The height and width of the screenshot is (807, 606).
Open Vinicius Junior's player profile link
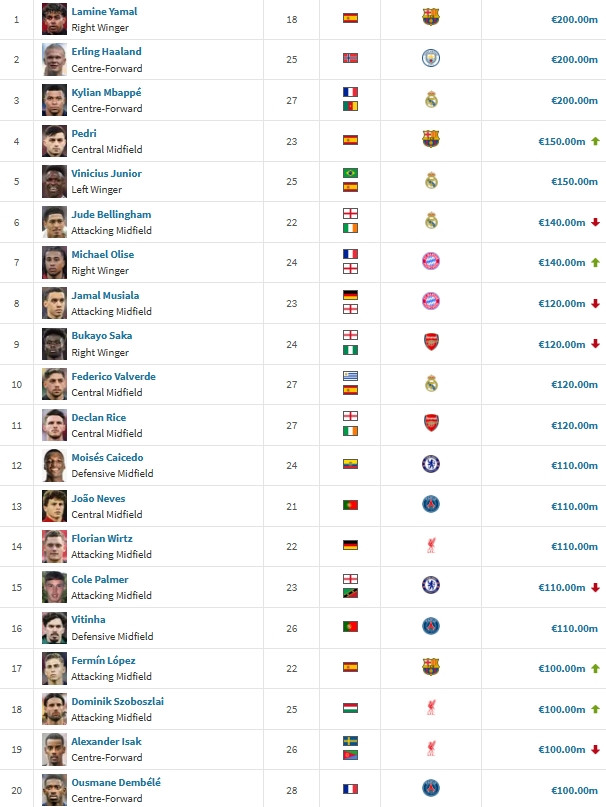click(106, 173)
